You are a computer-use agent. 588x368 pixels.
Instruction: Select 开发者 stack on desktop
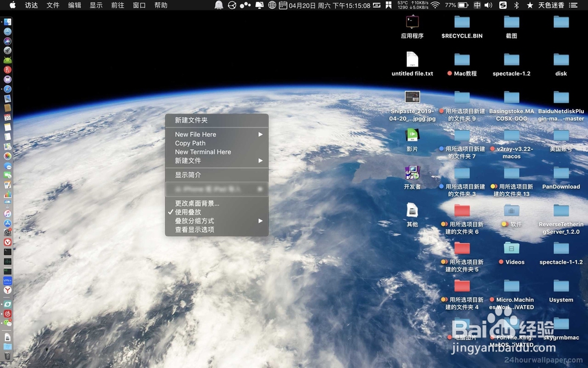pos(412,178)
